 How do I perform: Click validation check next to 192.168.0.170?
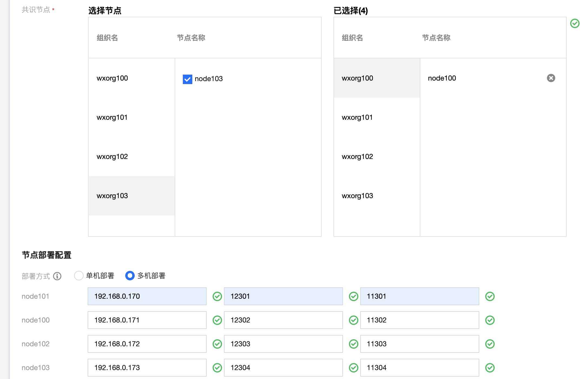tap(217, 296)
